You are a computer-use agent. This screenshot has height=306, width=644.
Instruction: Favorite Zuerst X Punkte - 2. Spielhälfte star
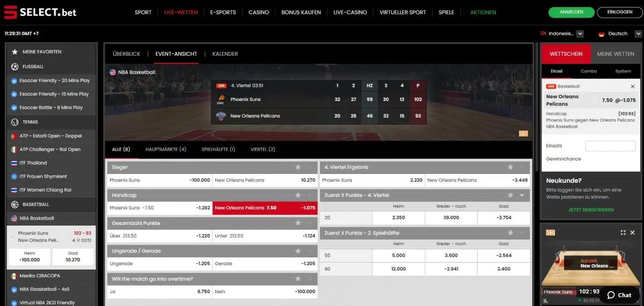(x=510, y=232)
